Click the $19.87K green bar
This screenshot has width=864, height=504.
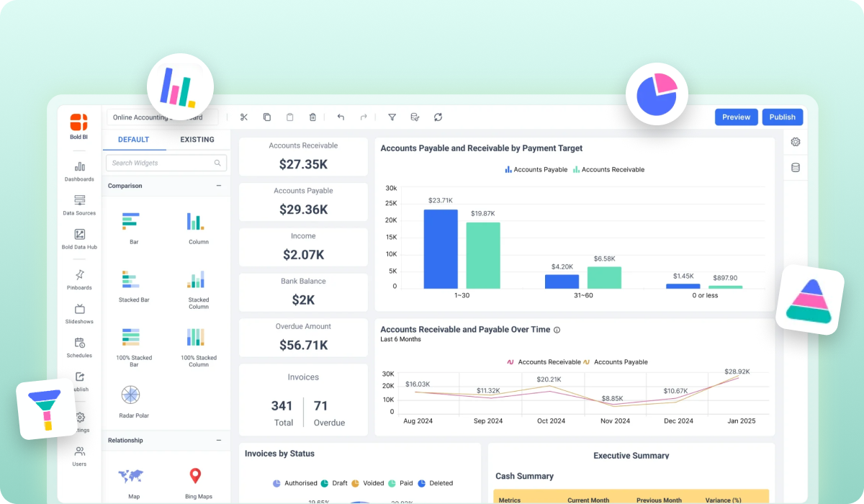coord(483,256)
